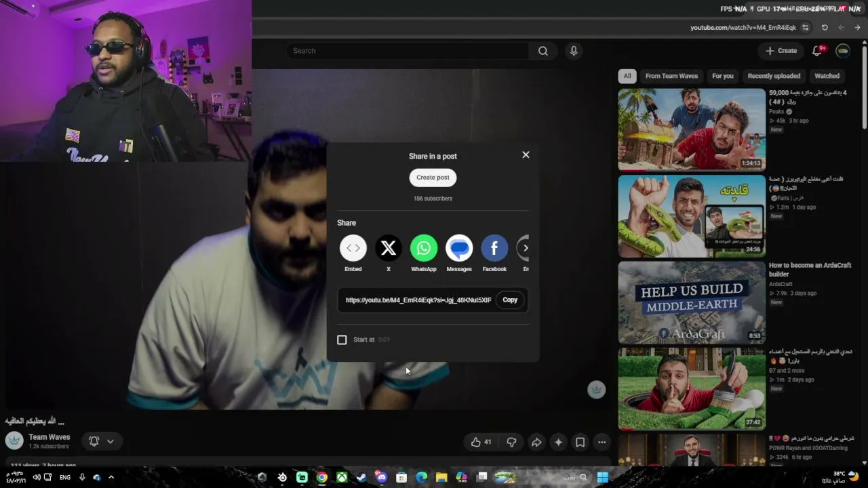The height and width of the screenshot is (488, 868).
Task: Open the Create menu
Action: (x=781, y=51)
